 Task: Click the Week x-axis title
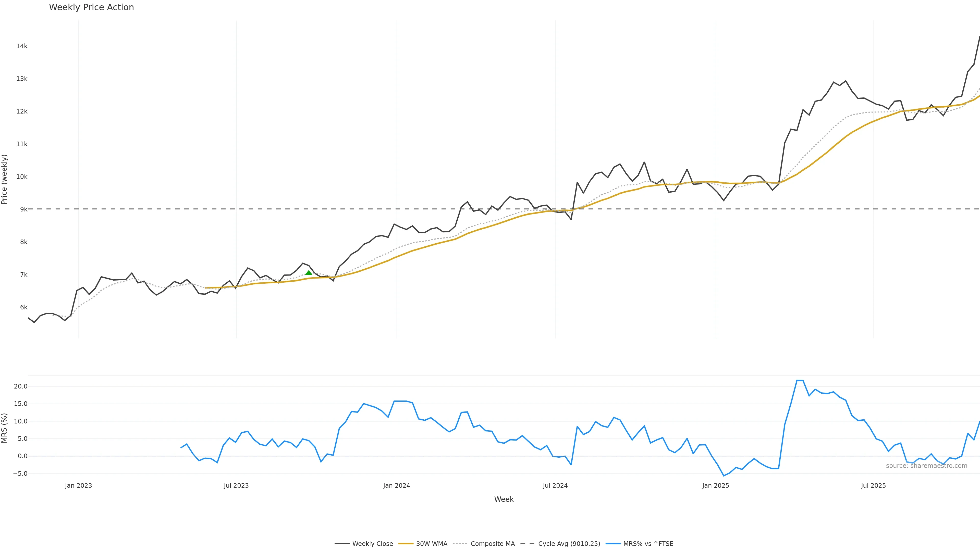(504, 499)
